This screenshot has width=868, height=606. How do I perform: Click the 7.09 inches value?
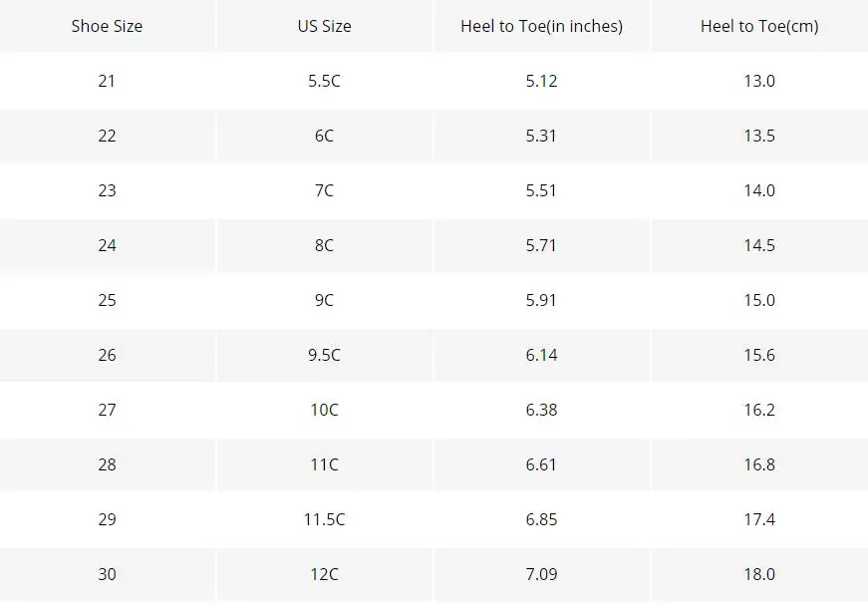[541, 574]
